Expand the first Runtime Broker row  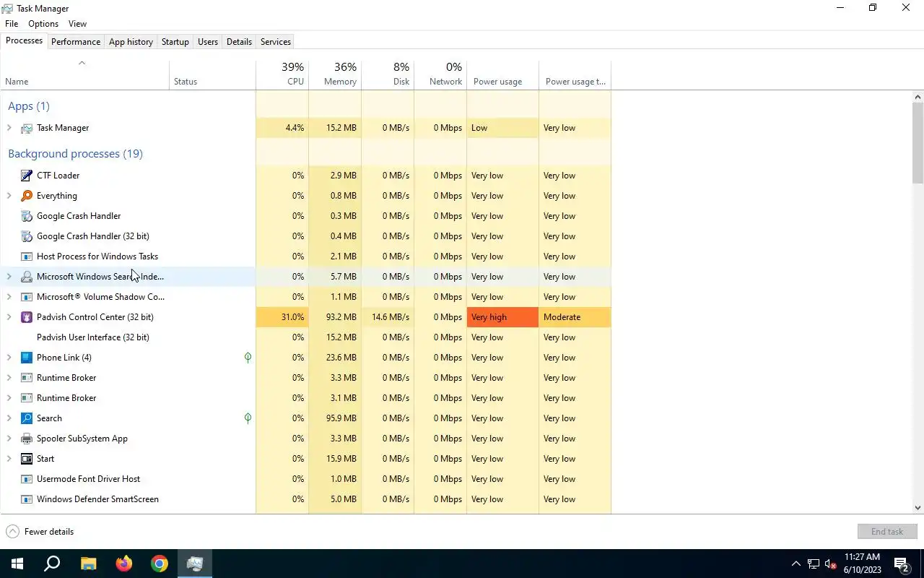tap(9, 378)
